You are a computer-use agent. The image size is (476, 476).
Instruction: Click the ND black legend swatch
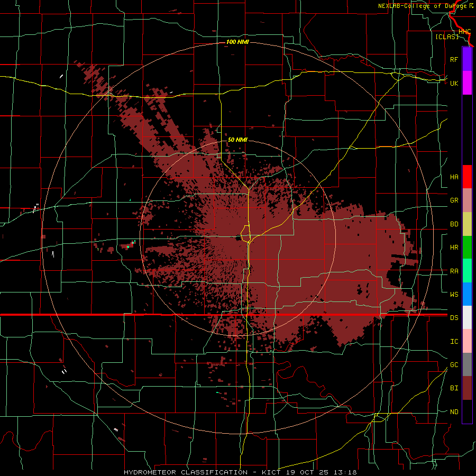467,411
